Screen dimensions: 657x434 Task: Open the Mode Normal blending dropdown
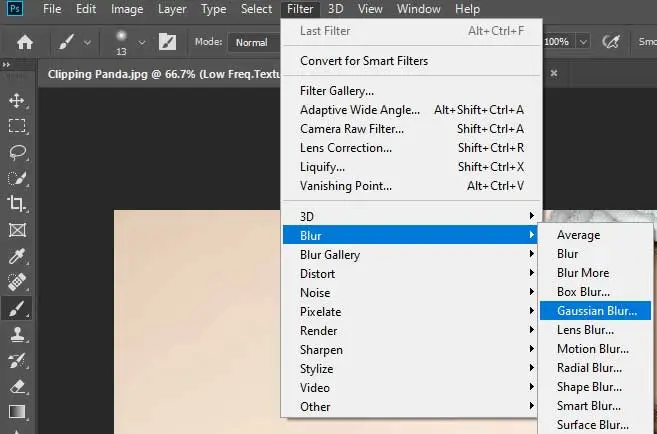click(253, 42)
